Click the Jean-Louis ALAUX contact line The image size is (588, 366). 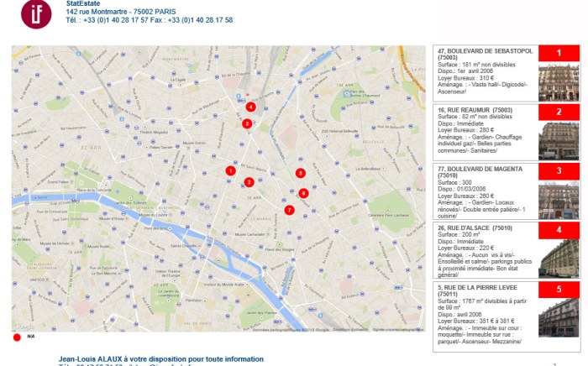pyautogui.click(x=160, y=358)
